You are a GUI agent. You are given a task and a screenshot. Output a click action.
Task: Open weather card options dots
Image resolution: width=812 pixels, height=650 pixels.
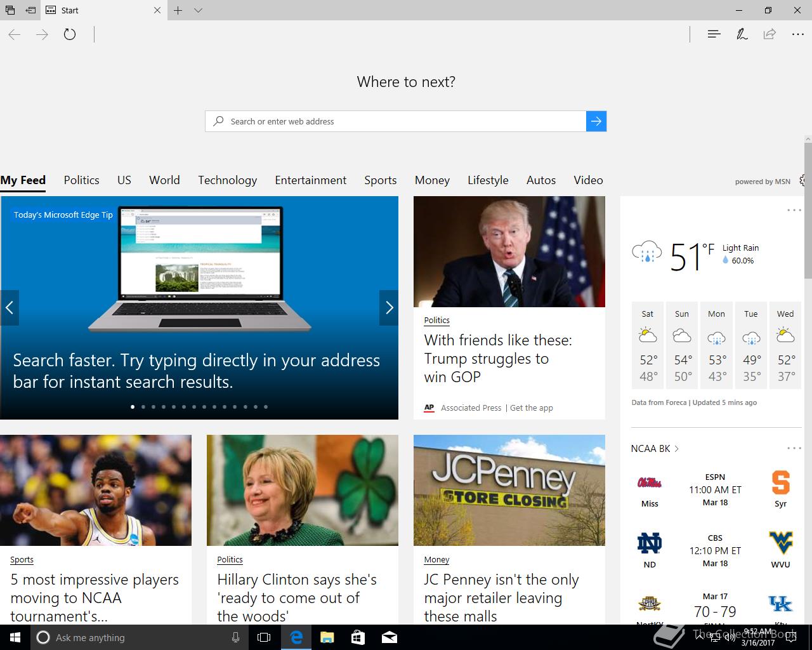tap(794, 210)
